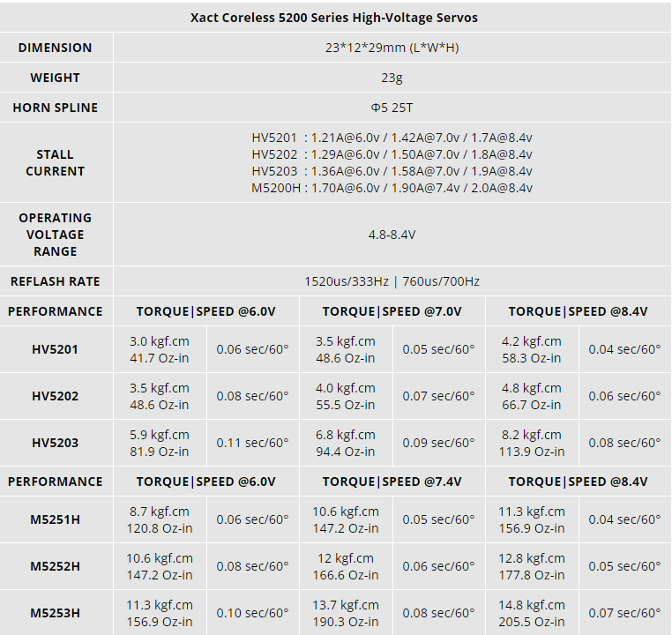Select the M5251H performance row label
Viewport: 672px width, 635px height.
click(56, 519)
